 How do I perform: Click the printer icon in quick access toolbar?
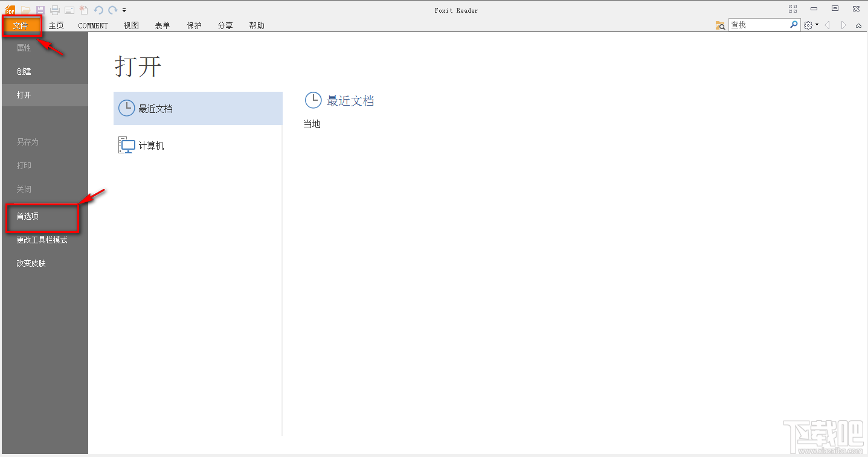coord(55,10)
